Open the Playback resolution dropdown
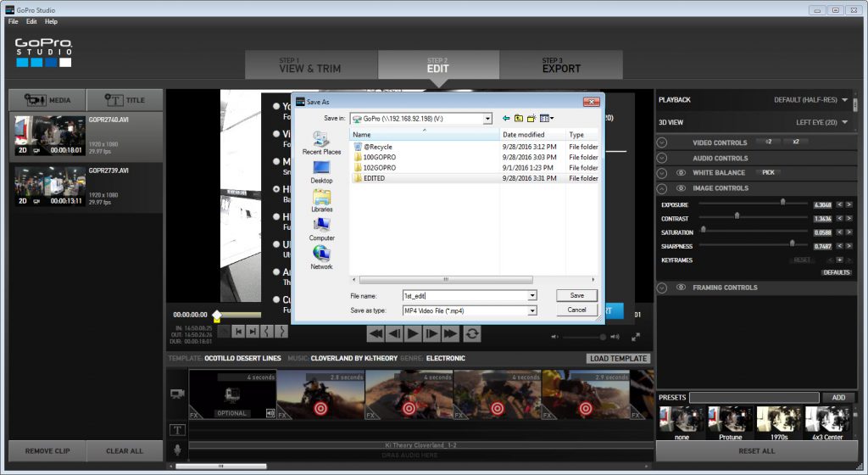 click(x=844, y=100)
